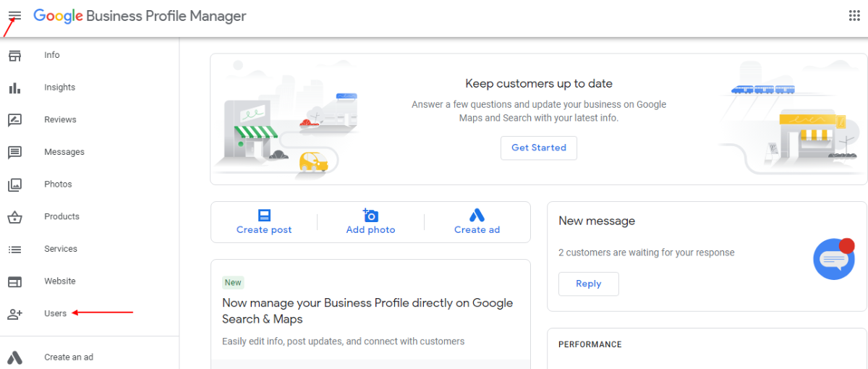
Task: Click the Google Ads logo icon in sidebar
Action: tap(14, 357)
